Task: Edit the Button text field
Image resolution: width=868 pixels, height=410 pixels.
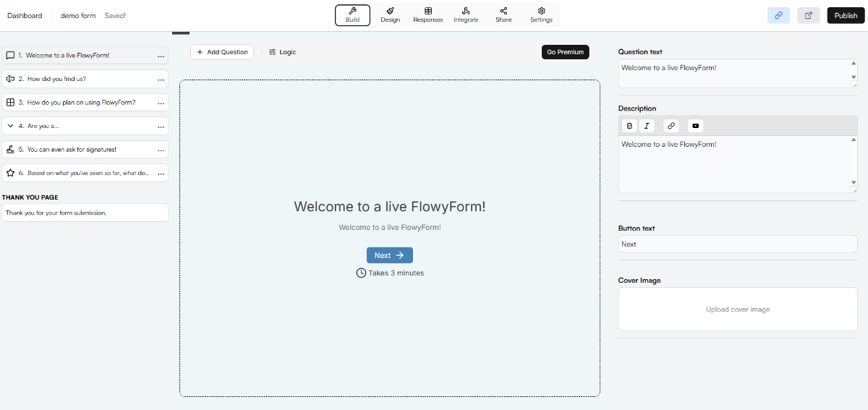Action: pos(738,244)
